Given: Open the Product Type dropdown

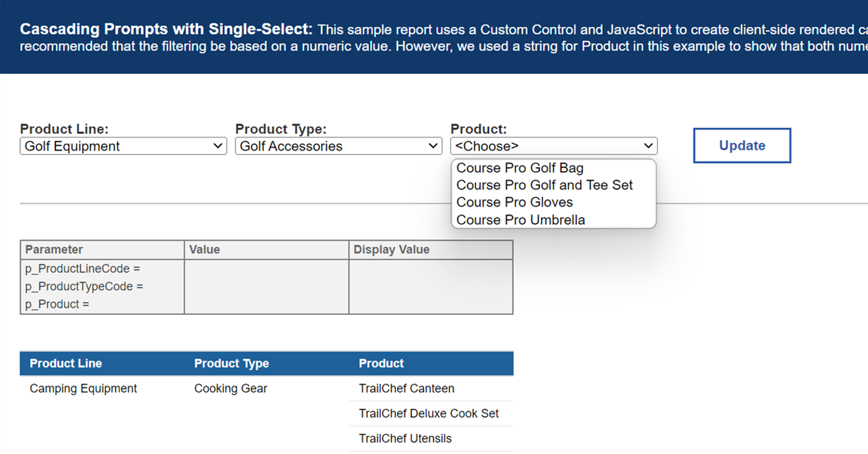Looking at the screenshot, I should tap(338, 146).
